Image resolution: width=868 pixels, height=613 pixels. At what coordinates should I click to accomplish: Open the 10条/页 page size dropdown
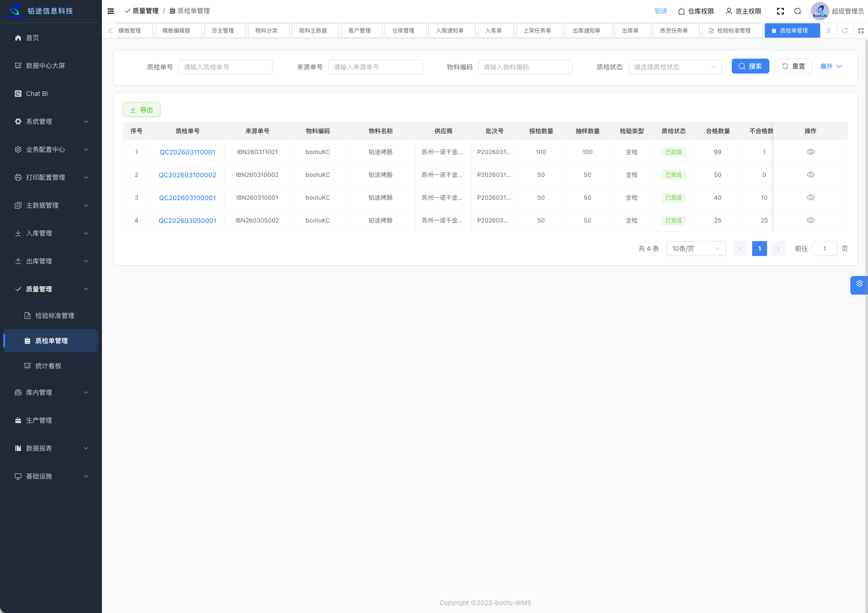pyautogui.click(x=696, y=249)
